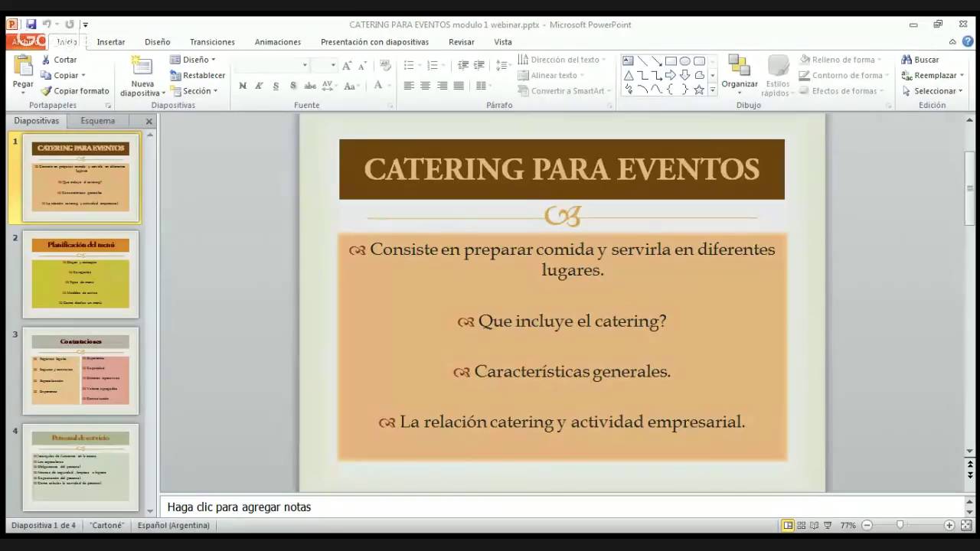Open font name combo box
Screen dimensions: 980x551
click(x=272, y=66)
